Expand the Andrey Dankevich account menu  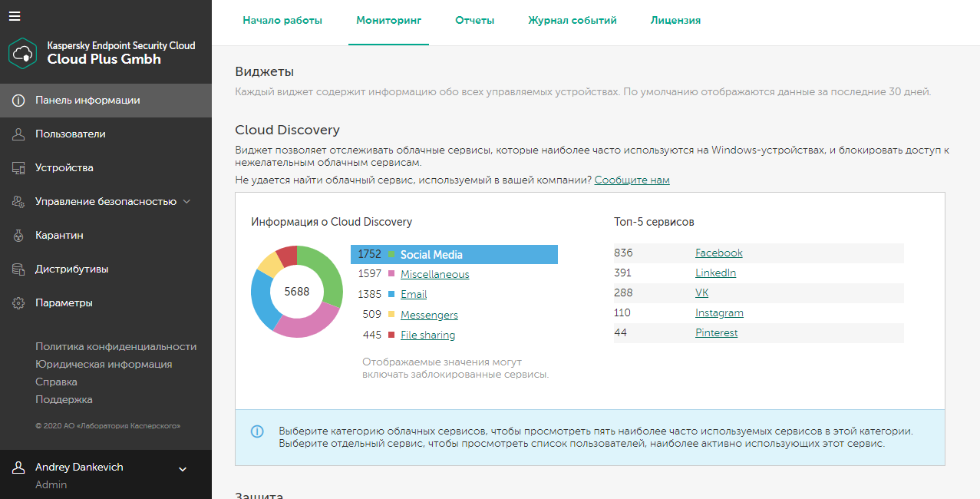coord(183,468)
